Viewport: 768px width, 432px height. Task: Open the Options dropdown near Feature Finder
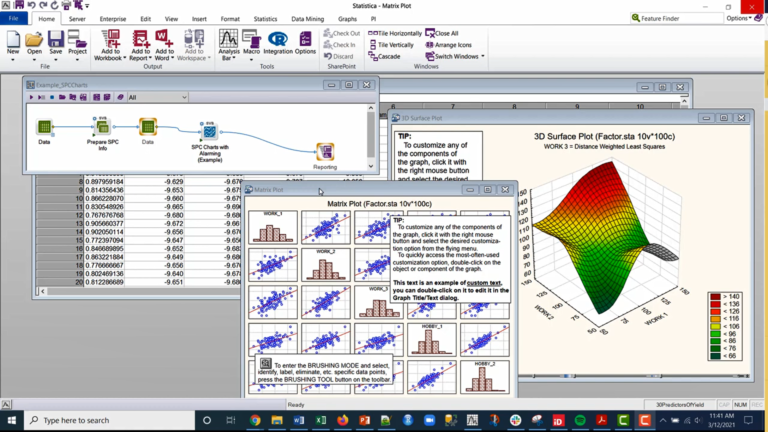point(739,18)
